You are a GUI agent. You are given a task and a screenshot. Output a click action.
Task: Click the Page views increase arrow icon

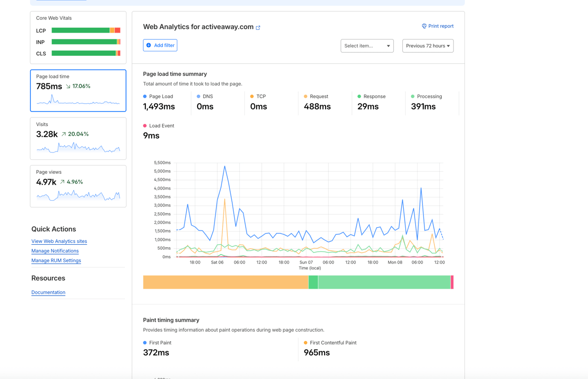click(x=62, y=182)
